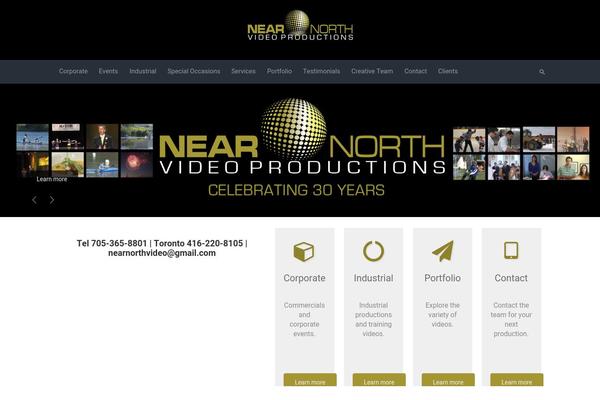
Task: Open the Events menu item
Action: tap(108, 71)
